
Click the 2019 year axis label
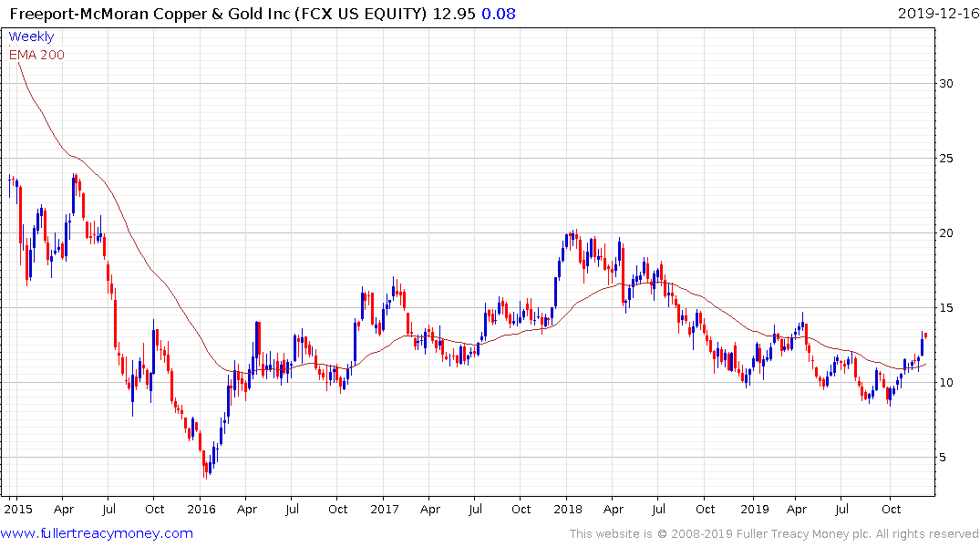pos(755,509)
